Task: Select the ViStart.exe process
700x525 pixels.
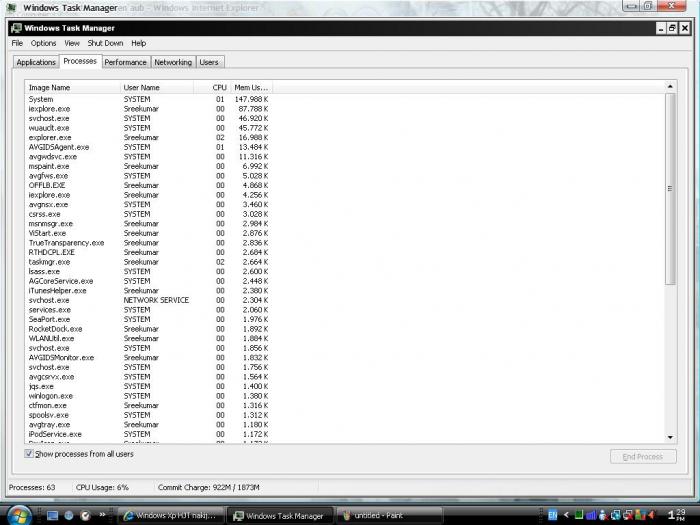Action: [149, 233]
